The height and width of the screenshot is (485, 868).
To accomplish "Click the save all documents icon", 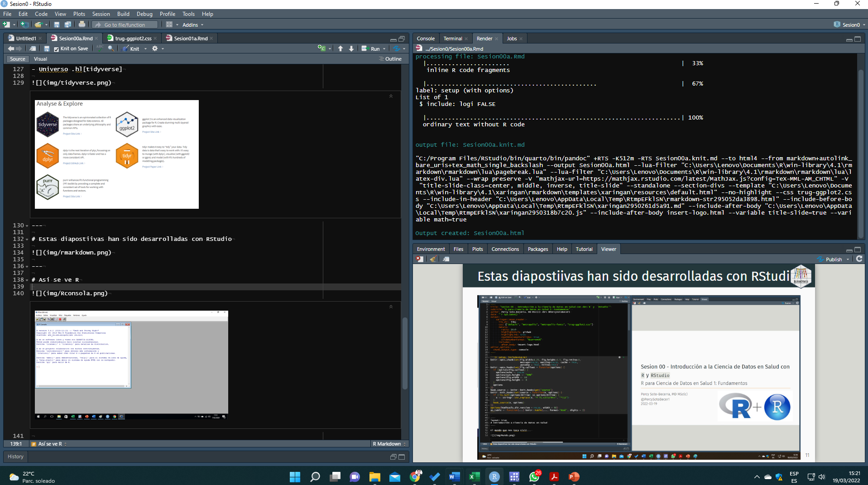I will coord(67,24).
